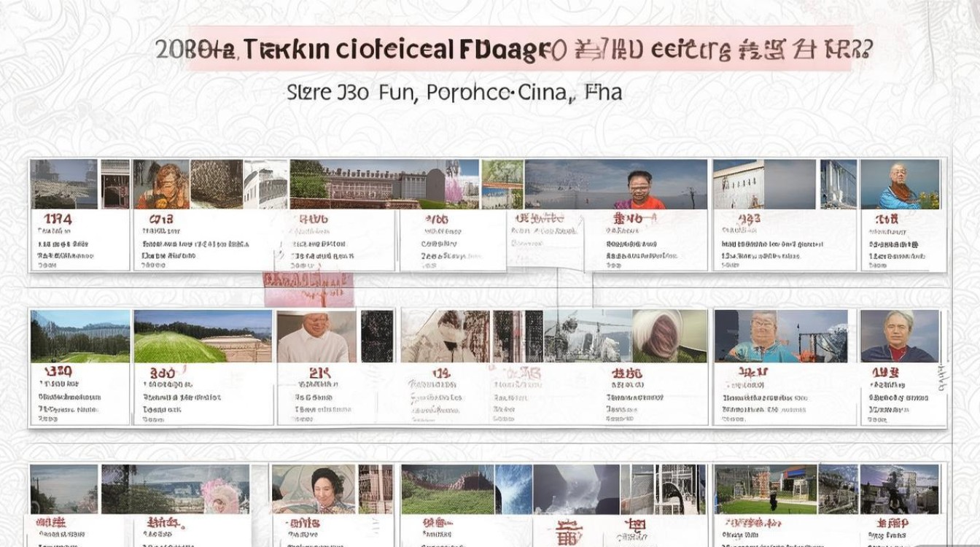Screen dimensions: 980x547
Task: Click the dark-haired woman photo in bottom row
Action: pyautogui.click(x=314, y=489)
